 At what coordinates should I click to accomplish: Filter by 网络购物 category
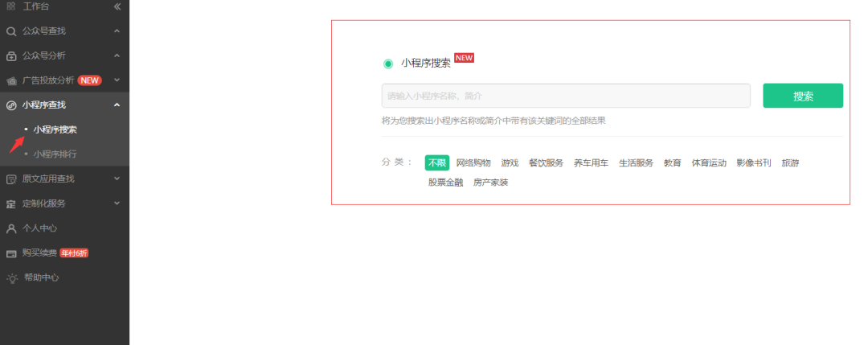(473, 162)
